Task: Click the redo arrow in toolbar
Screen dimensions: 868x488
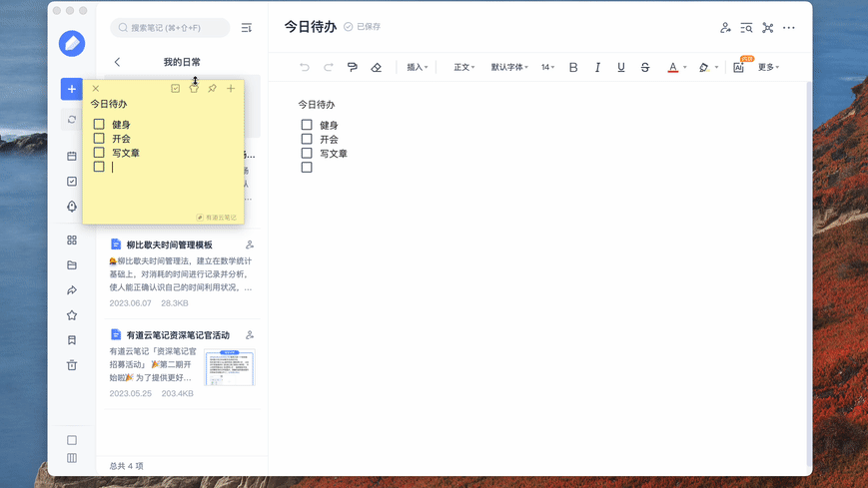Action: pyautogui.click(x=329, y=67)
